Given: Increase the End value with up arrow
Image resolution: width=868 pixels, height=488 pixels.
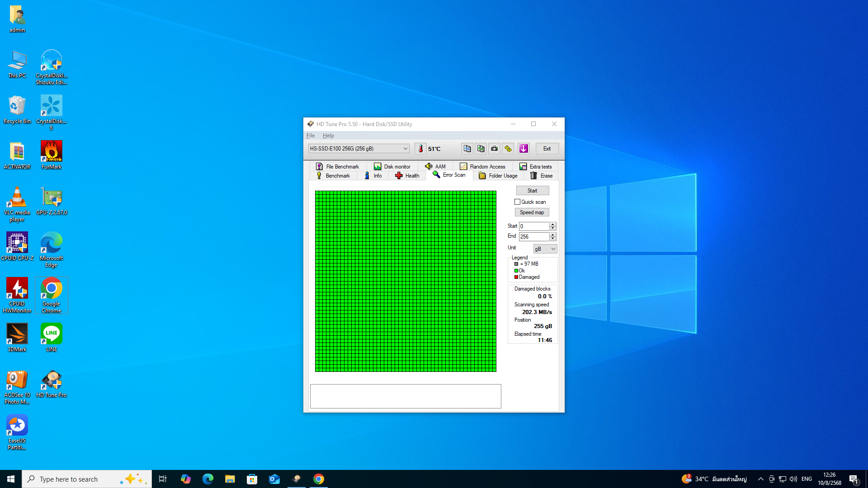Looking at the screenshot, I should (552, 235).
